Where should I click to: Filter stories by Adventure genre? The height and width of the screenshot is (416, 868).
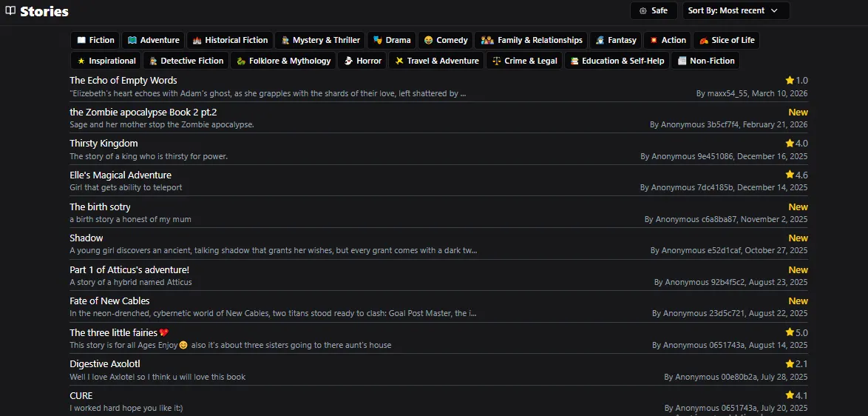153,40
